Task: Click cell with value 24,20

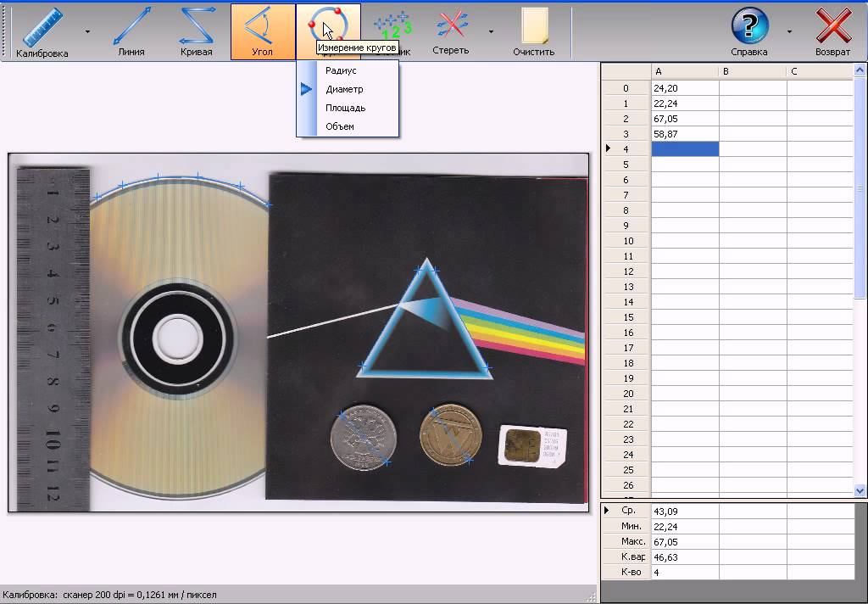Action: 685,88
